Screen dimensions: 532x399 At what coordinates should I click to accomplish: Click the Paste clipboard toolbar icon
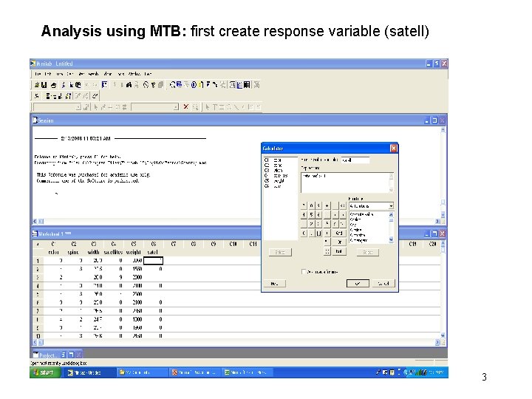78,85
